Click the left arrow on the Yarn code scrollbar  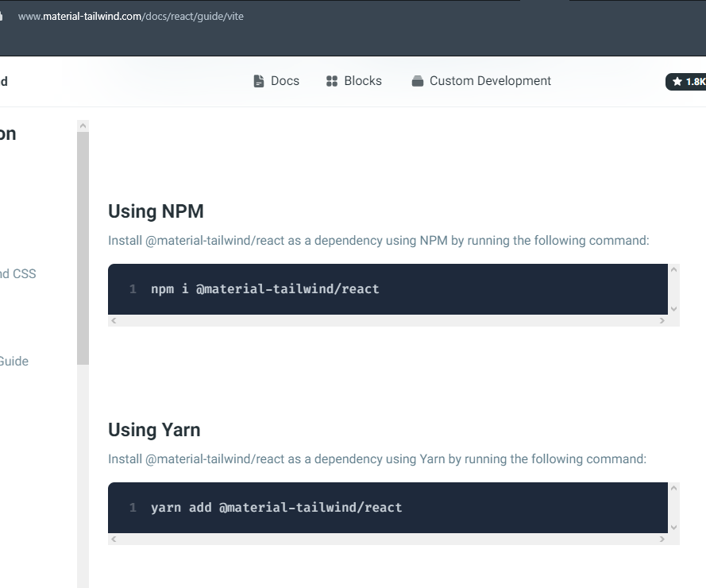(x=113, y=540)
